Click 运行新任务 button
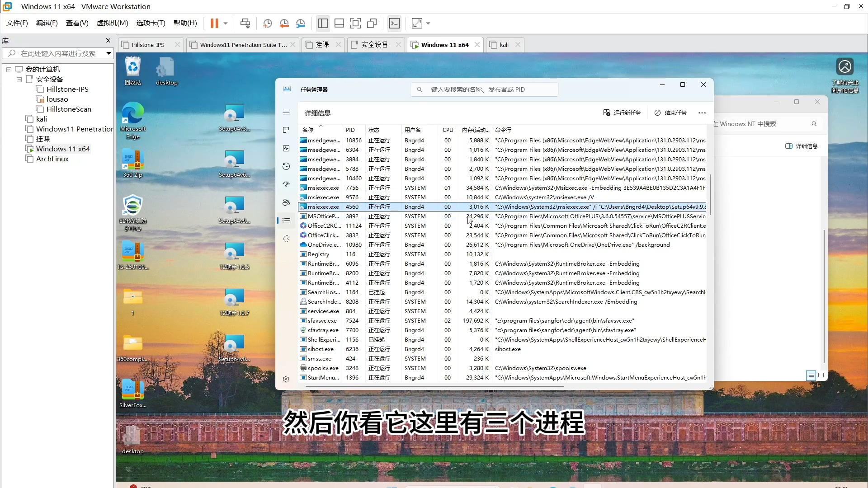 [x=622, y=113]
